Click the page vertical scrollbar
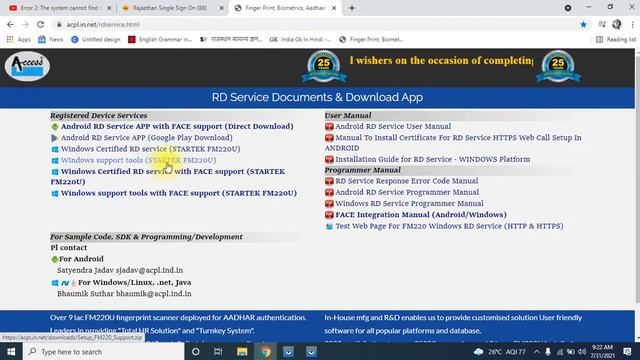640x360 pixels. tap(637, 180)
